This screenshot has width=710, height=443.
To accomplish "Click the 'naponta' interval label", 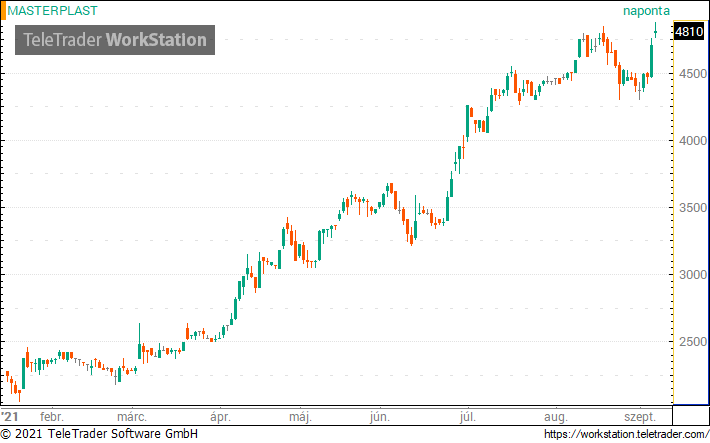I will tap(646, 11).
